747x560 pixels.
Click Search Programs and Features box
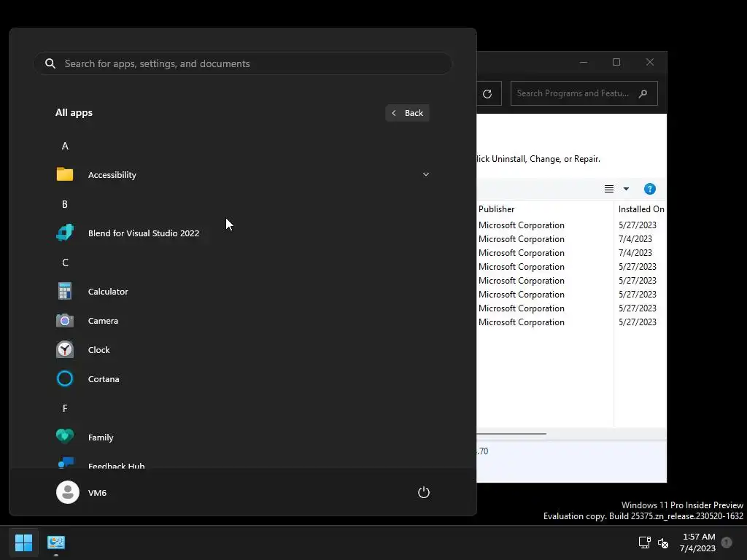584,93
